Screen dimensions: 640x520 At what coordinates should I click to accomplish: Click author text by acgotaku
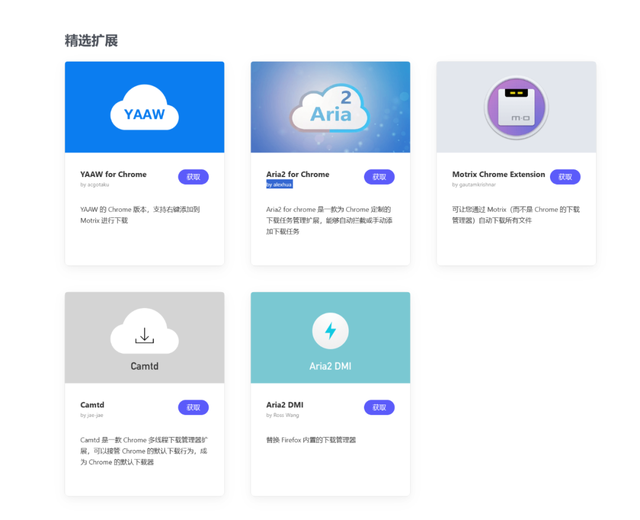coord(95,185)
